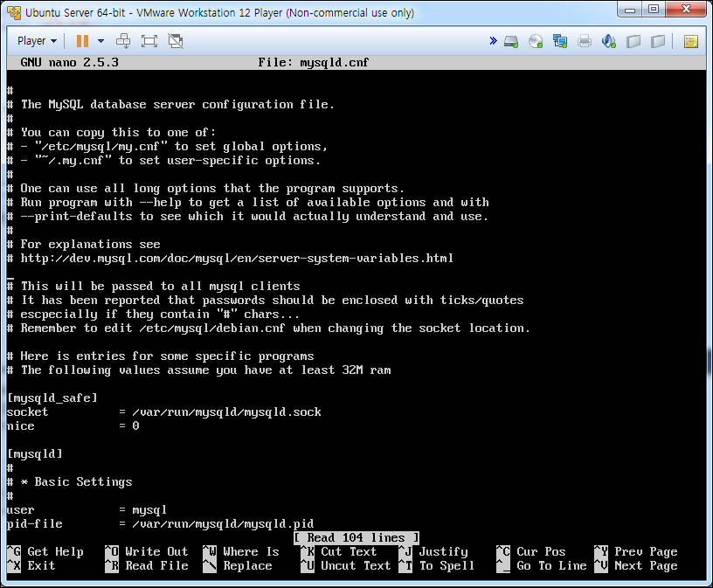The height and width of the screenshot is (588, 713).
Task: Click the '^Y Prev Page' shortcut
Action: click(636, 551)
